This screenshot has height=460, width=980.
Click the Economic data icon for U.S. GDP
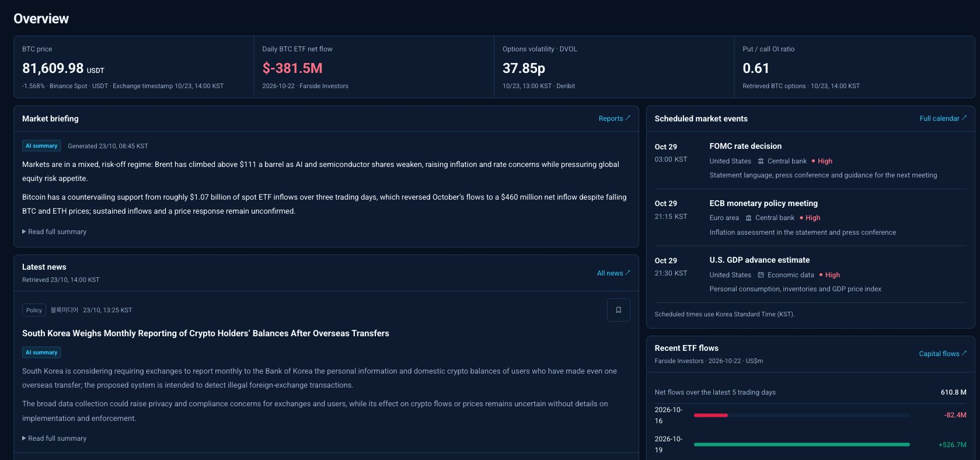[761, 275]
